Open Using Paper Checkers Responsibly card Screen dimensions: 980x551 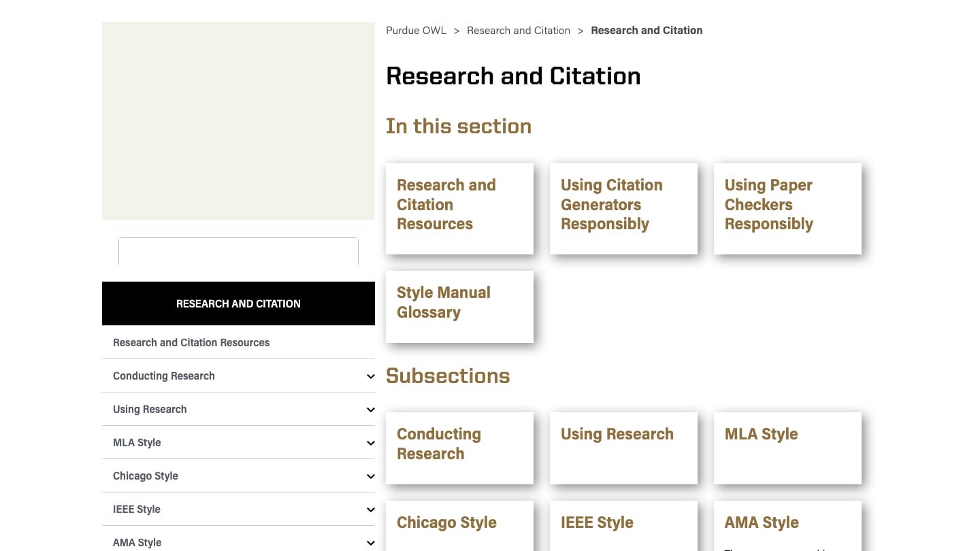[x=787, y=209]
